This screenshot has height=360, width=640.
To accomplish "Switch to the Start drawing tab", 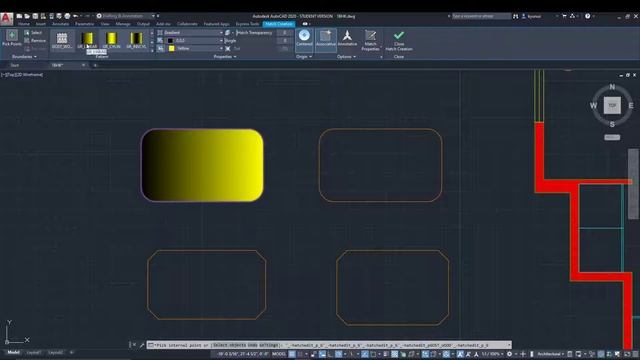I will coord(15,65).
